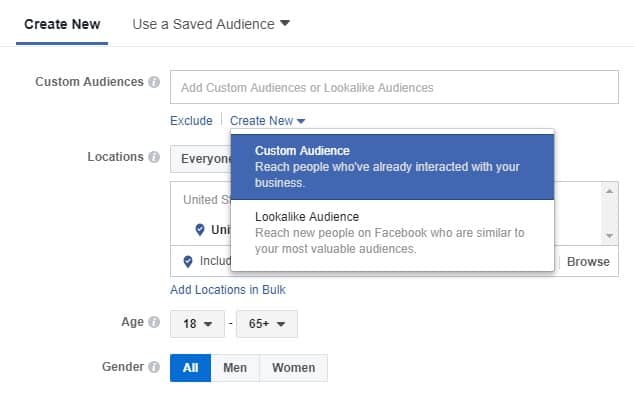
Task: Click Add Locations in Bulk link
Action: pyautogui.click(x=228, y=290)
